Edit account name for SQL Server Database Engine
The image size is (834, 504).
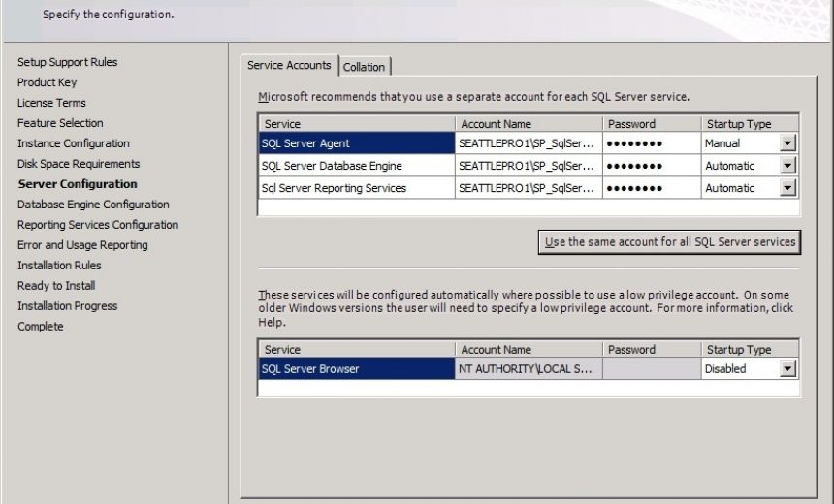pyautogui.click(x=529, y=166)
